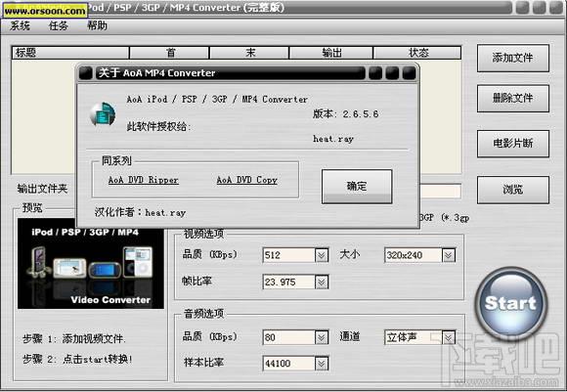This screenshot has width=567, height=392.
Task: Expand the video size 320x240 dropdown
Action: [x=449, y=255]
